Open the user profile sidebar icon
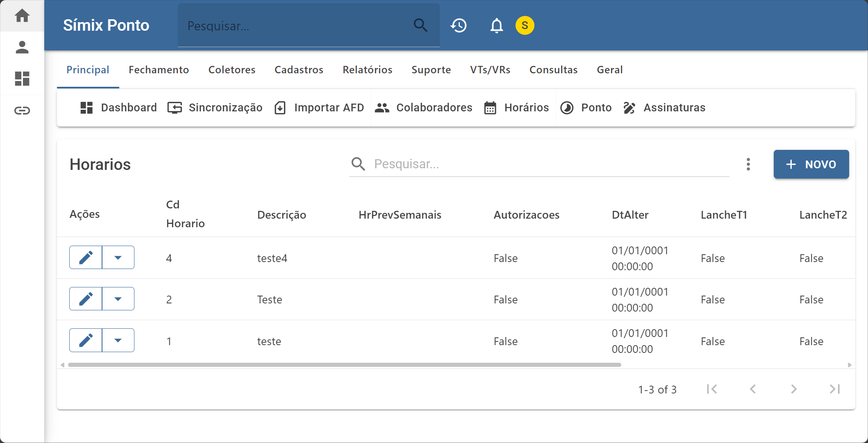This screenshot has width=868, height=443. pos(22,47)
